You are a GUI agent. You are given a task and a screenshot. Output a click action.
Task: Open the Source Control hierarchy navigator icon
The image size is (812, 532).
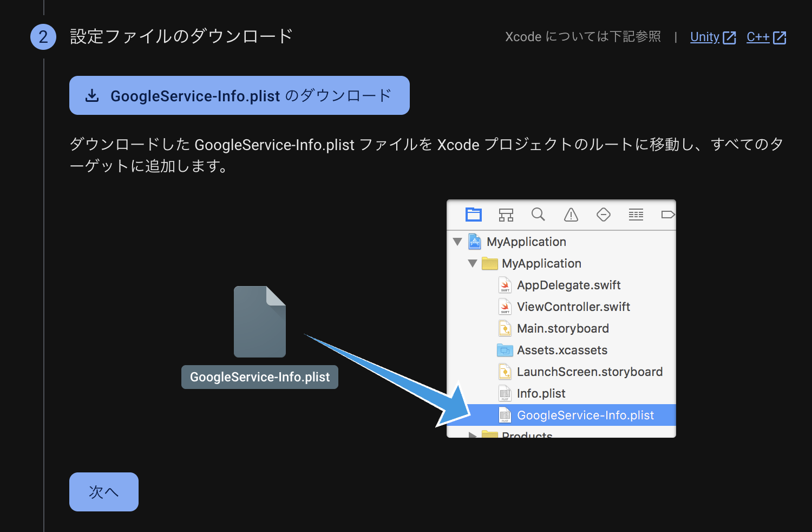pos(506,215)
